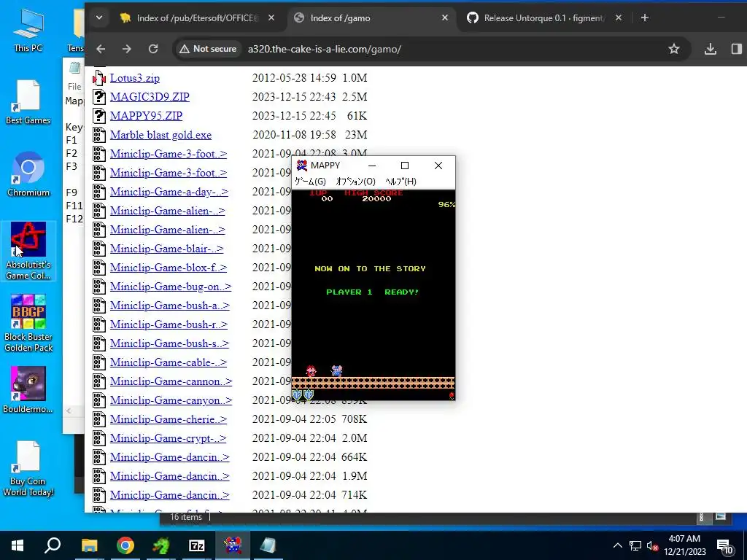Show hidden tray icons chevron
The height and width of the screenshot is (560, 747).
point(617,545)
